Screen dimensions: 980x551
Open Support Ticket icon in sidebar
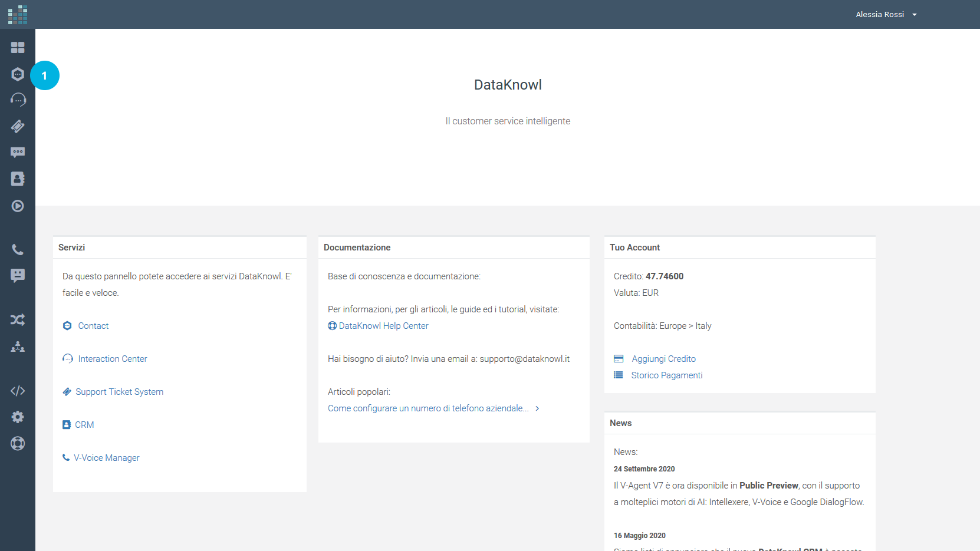[18, 126]
